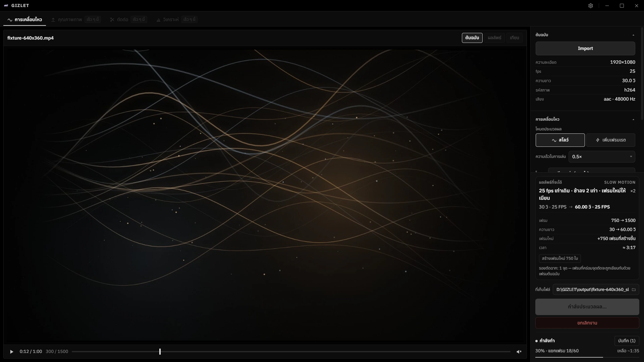Click the play button under the video
644x362 pixels.
point(12,352)
